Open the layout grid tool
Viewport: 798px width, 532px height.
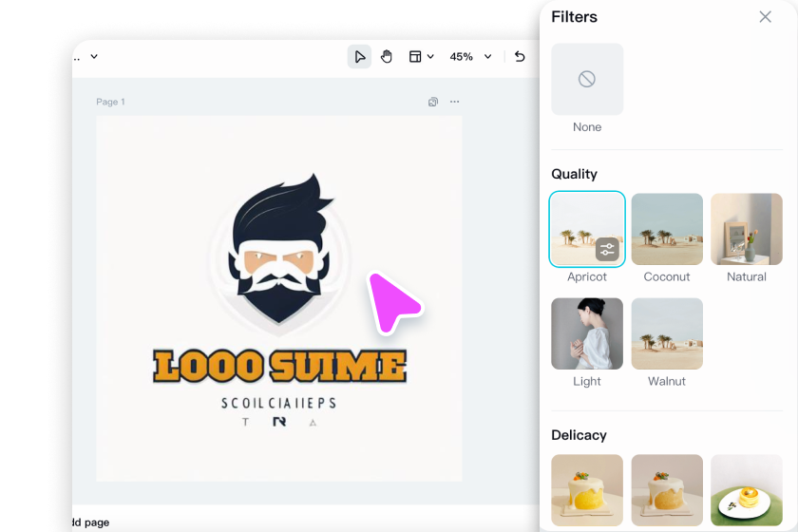click(x=415, y=56)
